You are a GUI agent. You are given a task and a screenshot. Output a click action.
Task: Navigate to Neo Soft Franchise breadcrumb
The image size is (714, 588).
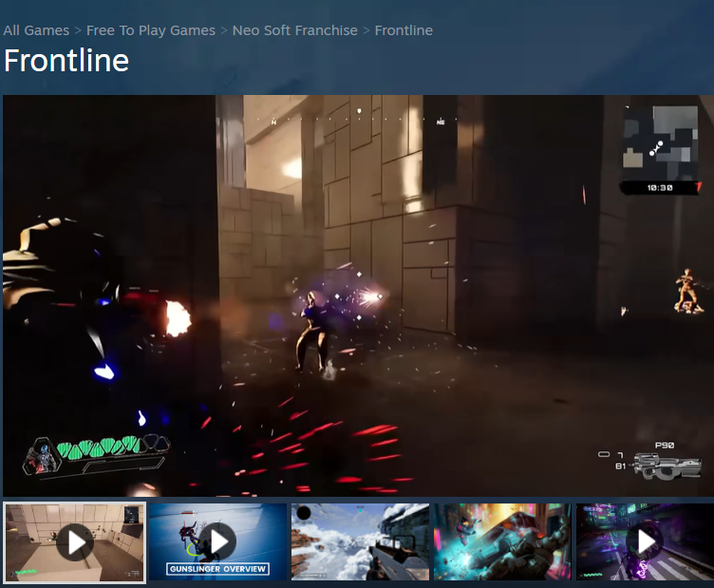pyautogui.click(x=297, y=30)
